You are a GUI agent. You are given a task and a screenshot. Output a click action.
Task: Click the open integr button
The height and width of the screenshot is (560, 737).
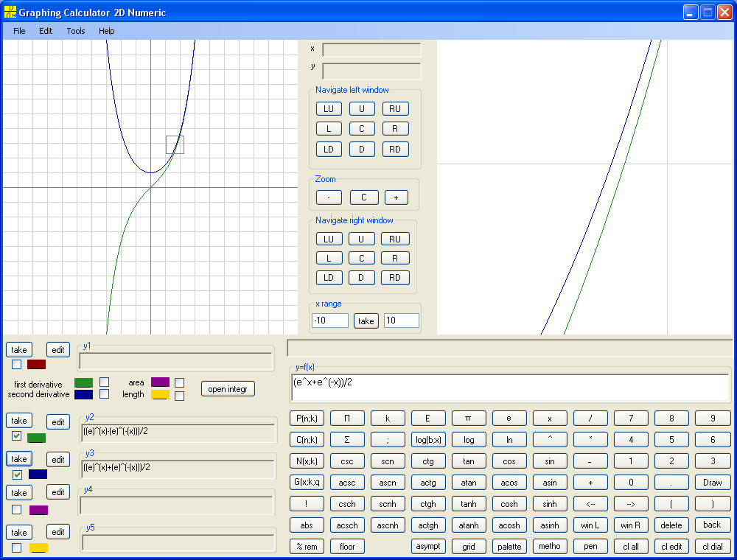(228, 389)
